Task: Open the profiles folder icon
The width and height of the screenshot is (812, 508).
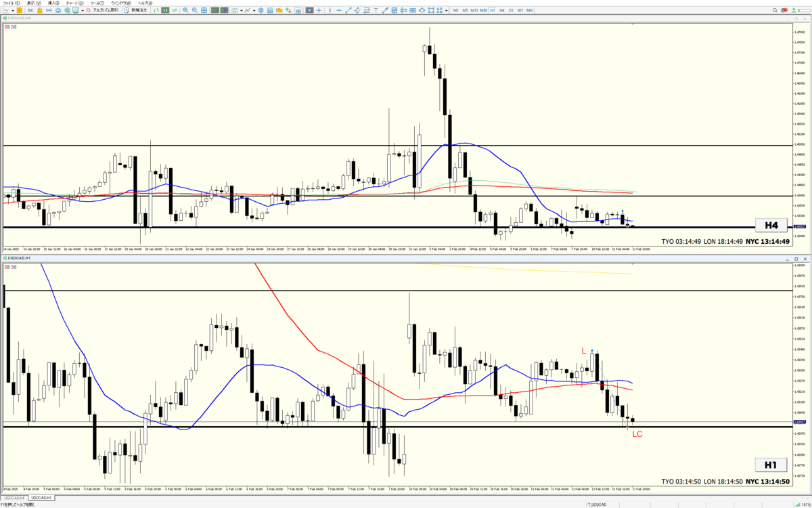Action: (279, 10)
